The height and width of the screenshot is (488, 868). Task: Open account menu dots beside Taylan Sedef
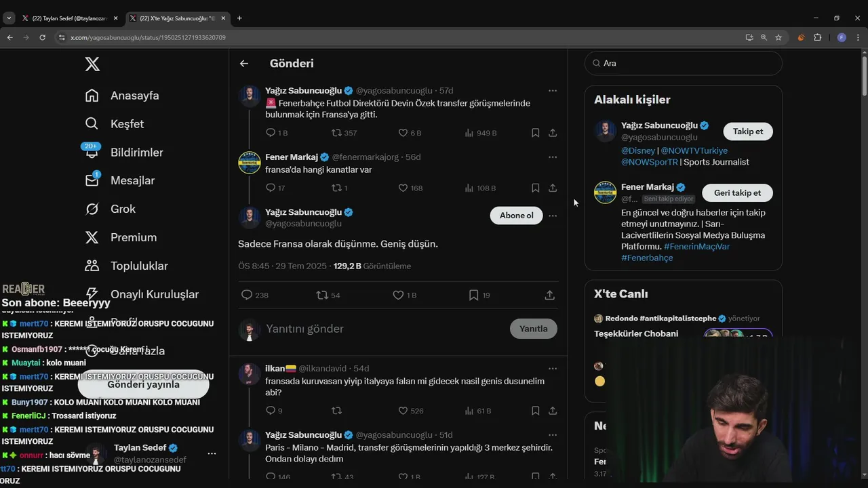click(212, 453)
